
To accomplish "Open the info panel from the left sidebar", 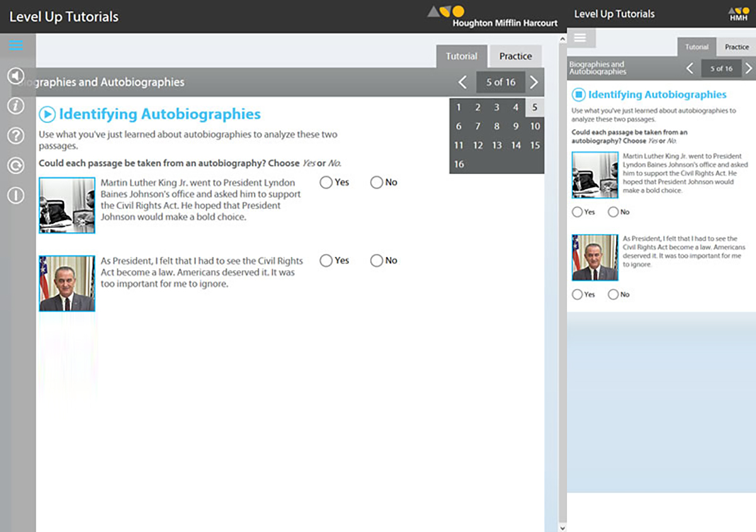I will pos(16,106).
